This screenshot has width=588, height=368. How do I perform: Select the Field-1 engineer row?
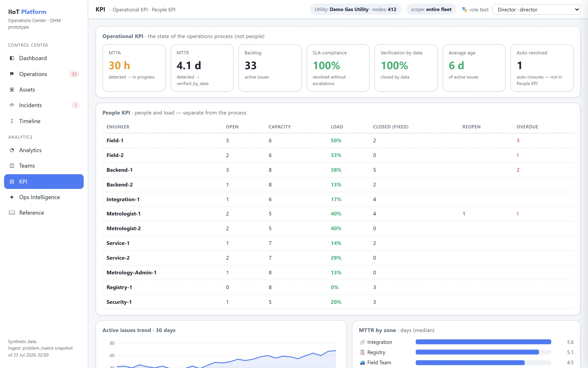pos(338,140)
